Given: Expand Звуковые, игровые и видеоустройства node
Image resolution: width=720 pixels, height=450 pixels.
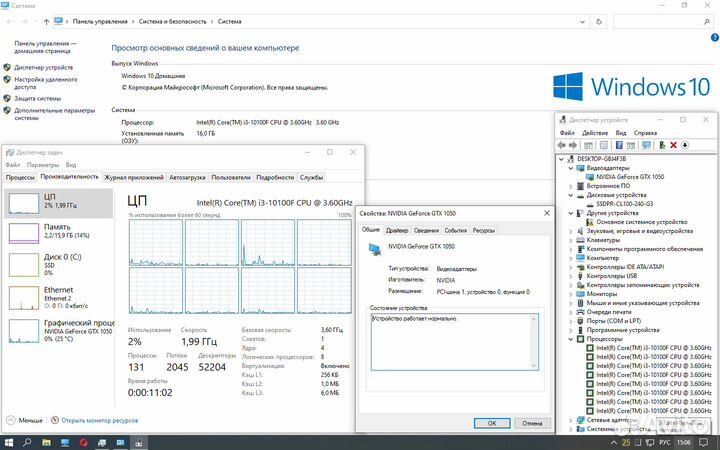Looking at the screenshot, I should point(570,231).
